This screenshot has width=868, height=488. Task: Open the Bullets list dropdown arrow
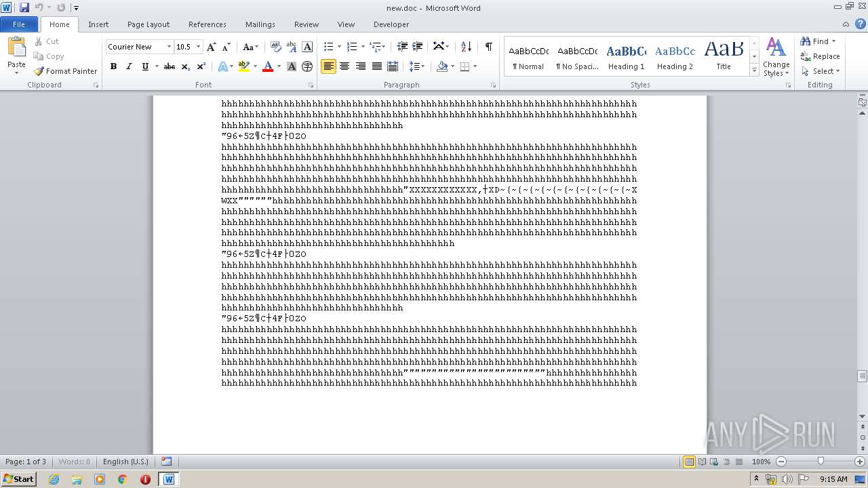[x=339, y=47]
